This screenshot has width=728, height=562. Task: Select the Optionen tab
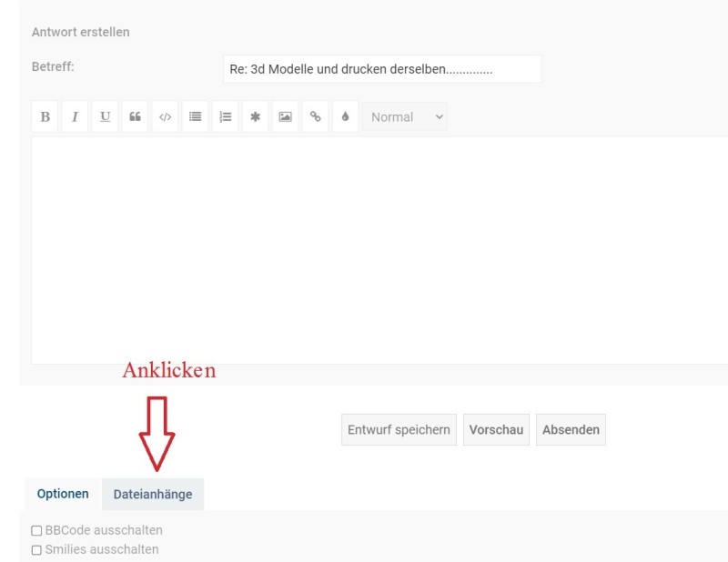[63, 494]
